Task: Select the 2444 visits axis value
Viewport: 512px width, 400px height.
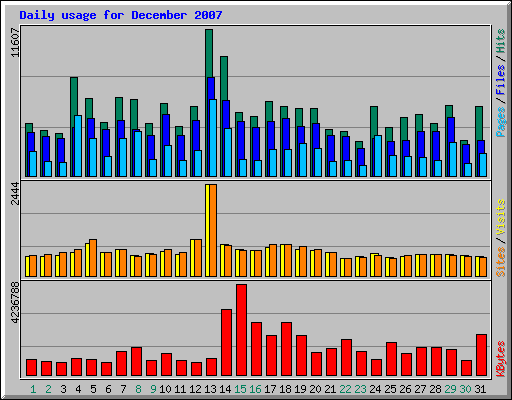Action: pyautogui.click(x=15, y=193)
